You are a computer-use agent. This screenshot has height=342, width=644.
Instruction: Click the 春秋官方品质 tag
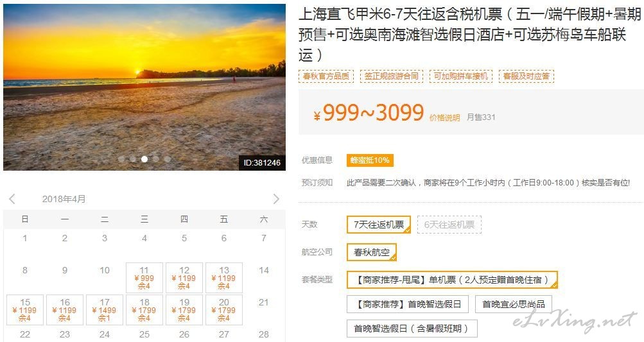tap(326, 76)
